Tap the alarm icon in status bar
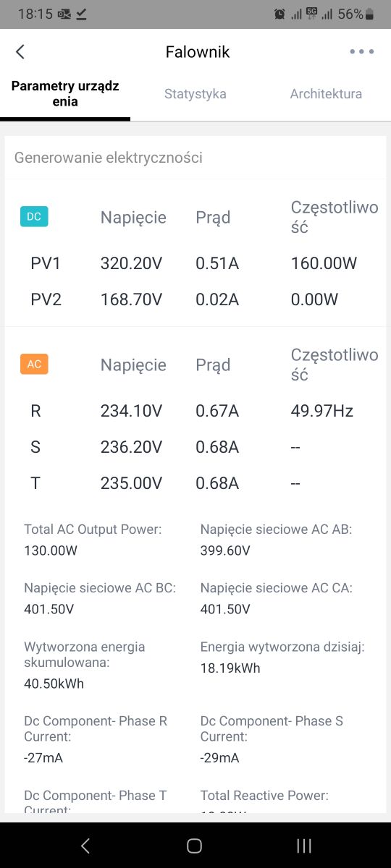Screen dimensions: 391x868 (279, 14)
